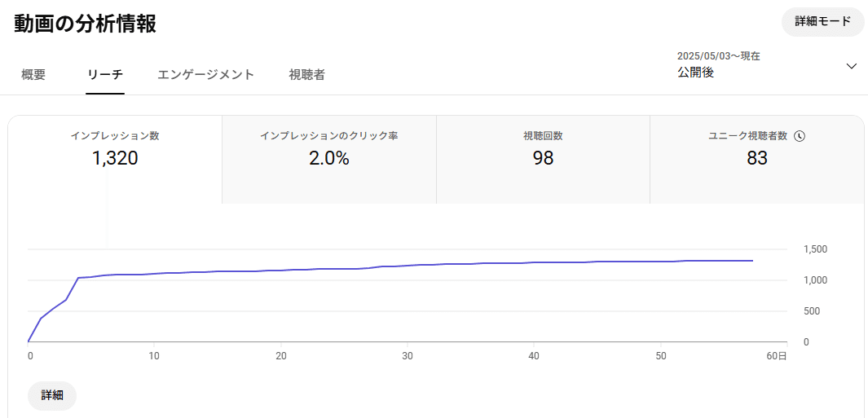
Task: Click the 詳細 button below the chart
Action: [x=52, y=395]
